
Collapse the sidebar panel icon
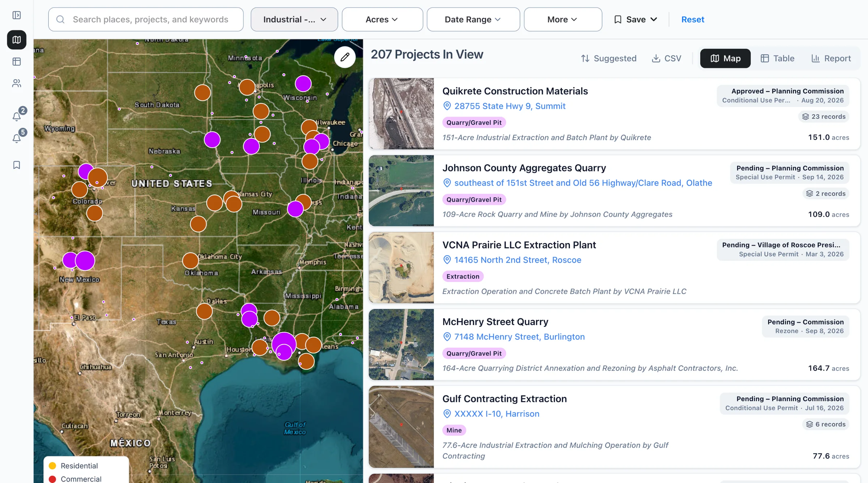tap(17, 15)
